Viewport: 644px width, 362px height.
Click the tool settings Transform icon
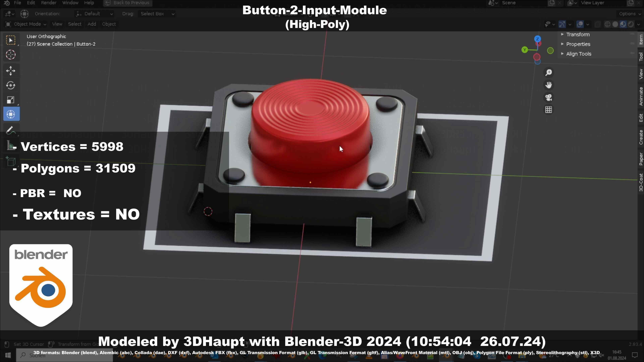[24, 14]
